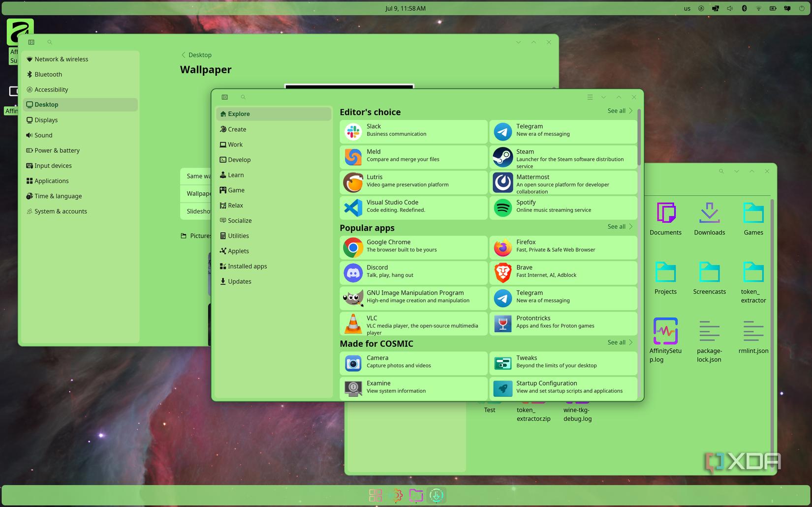Open the Projects folder in Files

coord(665,278)
